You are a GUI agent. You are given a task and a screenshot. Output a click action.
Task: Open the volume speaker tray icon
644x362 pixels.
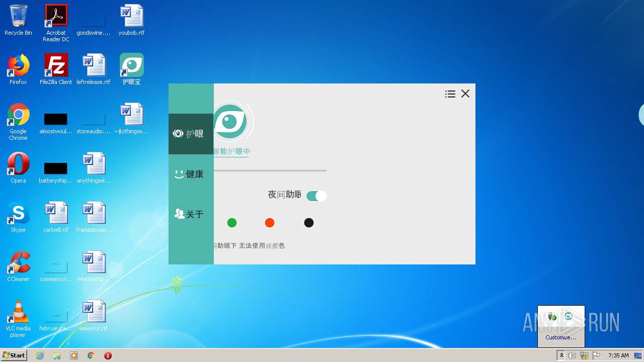(572, 355)
